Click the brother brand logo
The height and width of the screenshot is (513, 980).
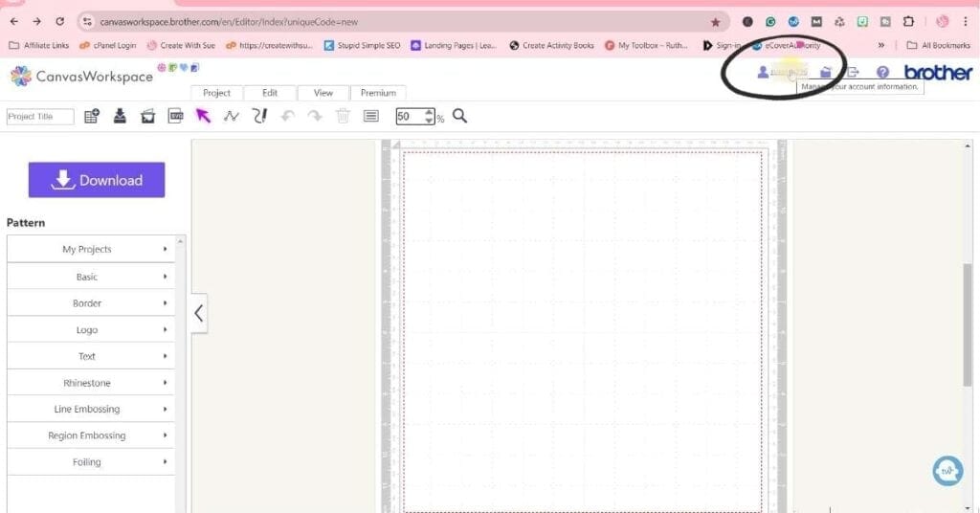(938, 73)
